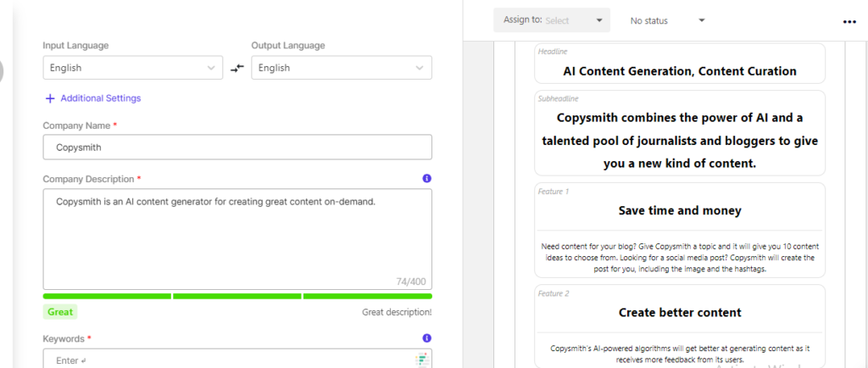The image size is (868, 368).
Task: Open Output Language English dropdown
Action: pos(342,68)
